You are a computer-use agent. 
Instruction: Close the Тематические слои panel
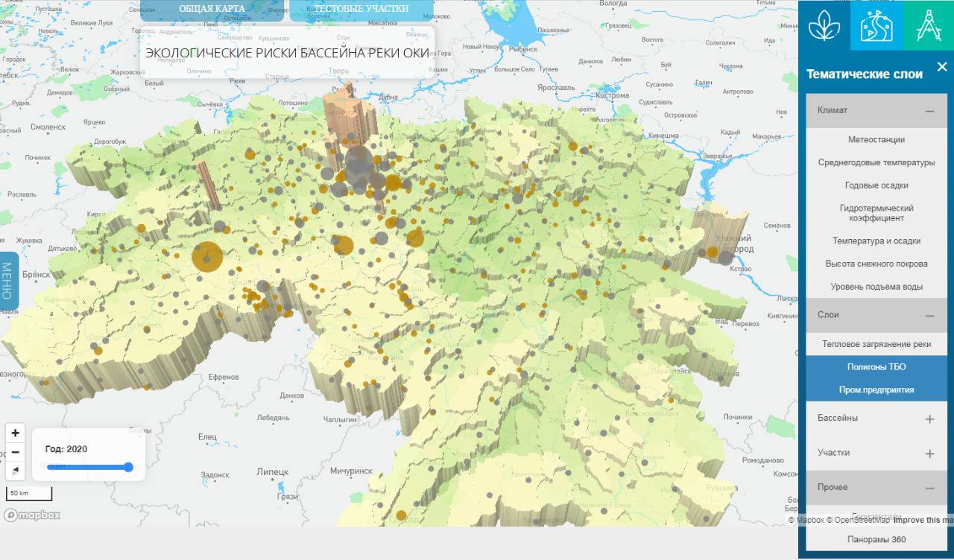point(942,67)
